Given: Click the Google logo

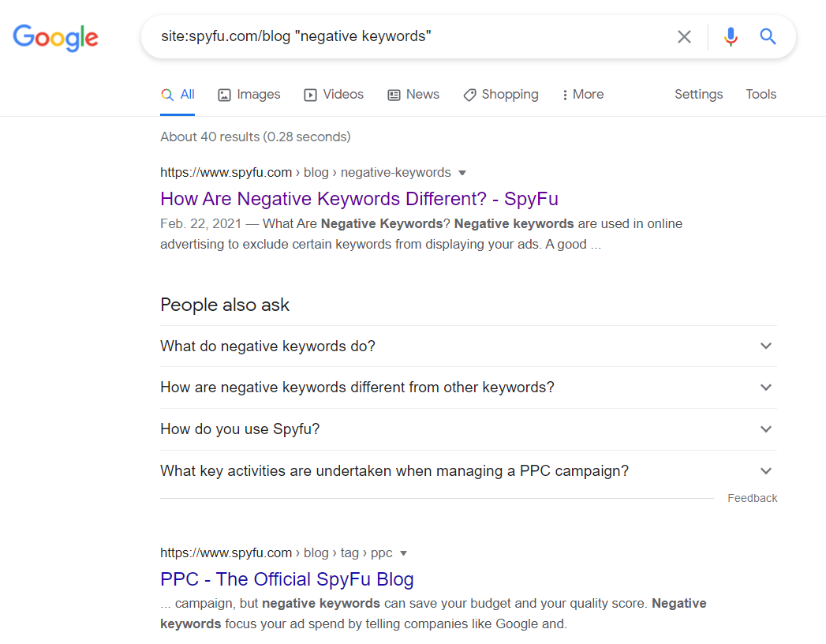Looking at the screenshot, I should pos(55,37).
